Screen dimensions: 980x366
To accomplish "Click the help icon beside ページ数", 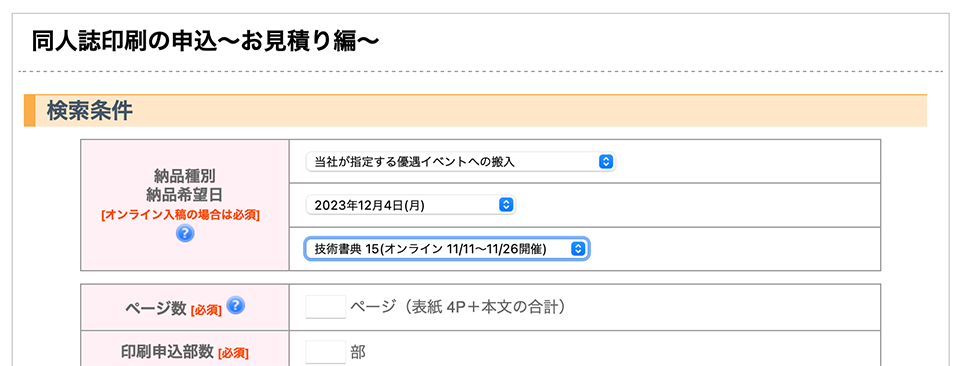I will [236, 305].
